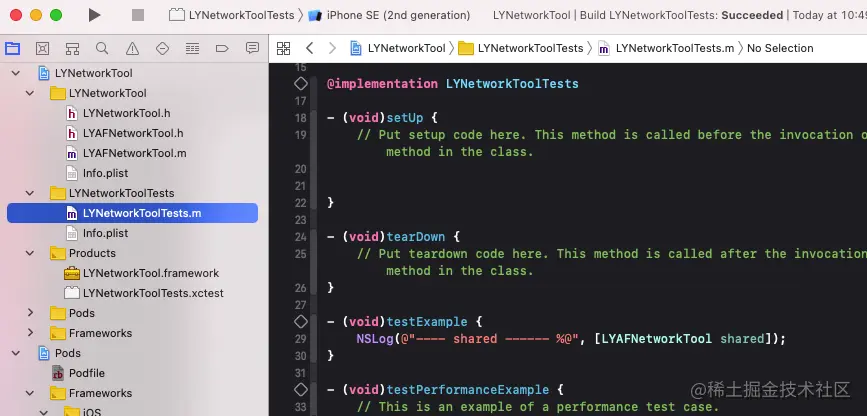The width and height of the screenshot is (867, 416).
Task: Collapse the LYNetworkTool folder group
Action: (30, 93)
